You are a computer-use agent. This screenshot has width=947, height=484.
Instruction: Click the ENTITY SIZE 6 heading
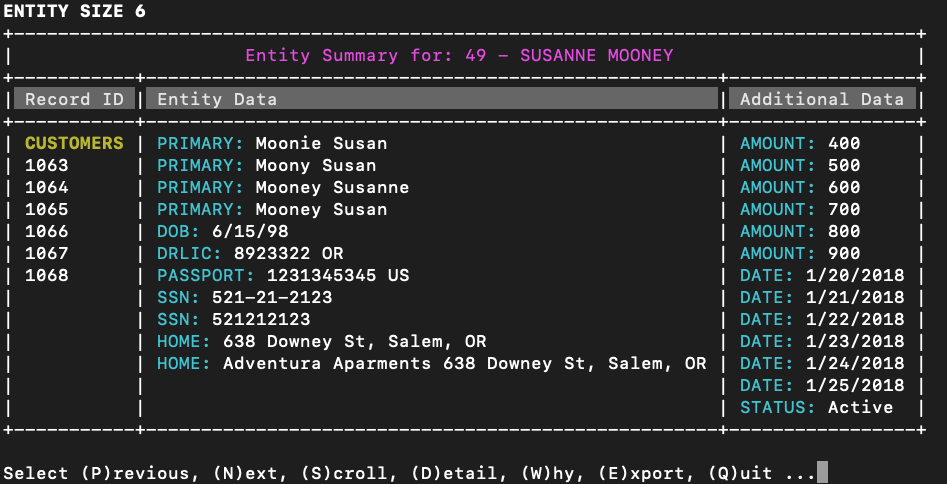point(74,11)
